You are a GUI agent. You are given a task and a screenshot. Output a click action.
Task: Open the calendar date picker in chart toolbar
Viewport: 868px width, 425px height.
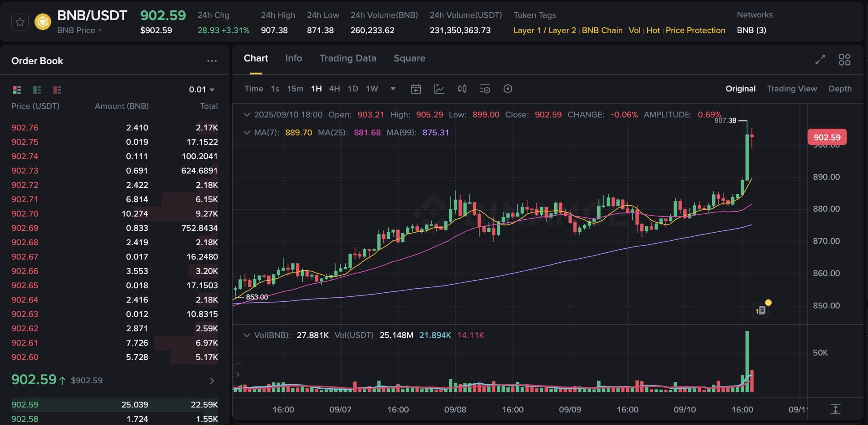point(416,89)
